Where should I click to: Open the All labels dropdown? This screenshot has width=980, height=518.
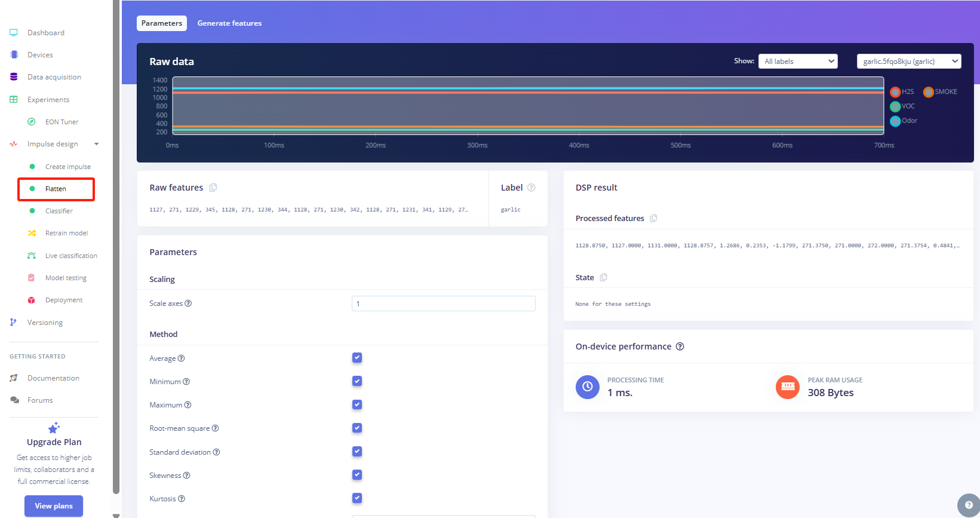point(798,62)
